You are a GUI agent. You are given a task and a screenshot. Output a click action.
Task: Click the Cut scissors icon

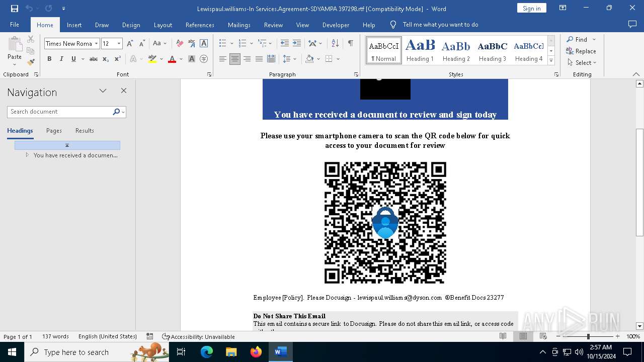31,39
